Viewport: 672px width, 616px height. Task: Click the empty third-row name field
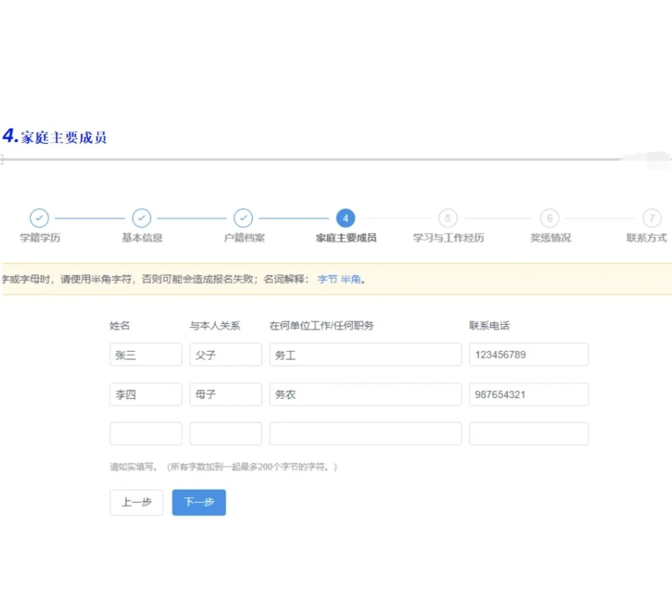pos(145,433)
